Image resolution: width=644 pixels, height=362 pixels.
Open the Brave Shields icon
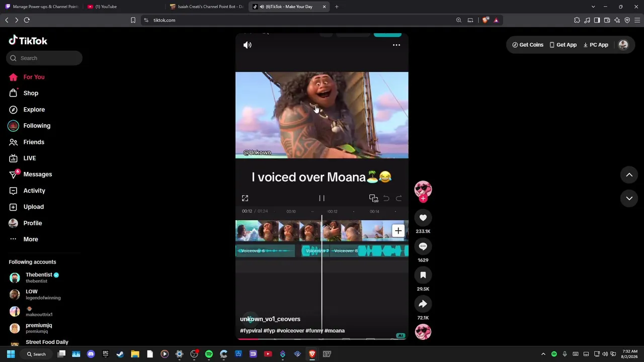pyautogui.click(x=485, y=20)
